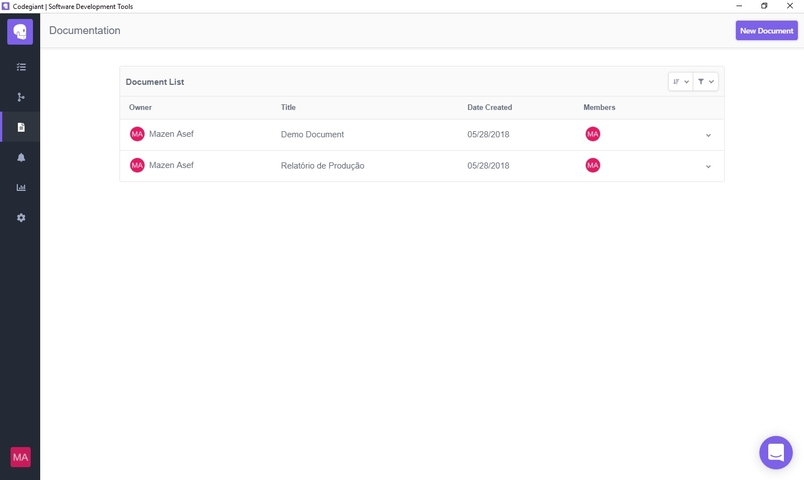Screen dimensions: 804x480
Task: Click member avatar on Demo Document row
Action: click(593, 134)
